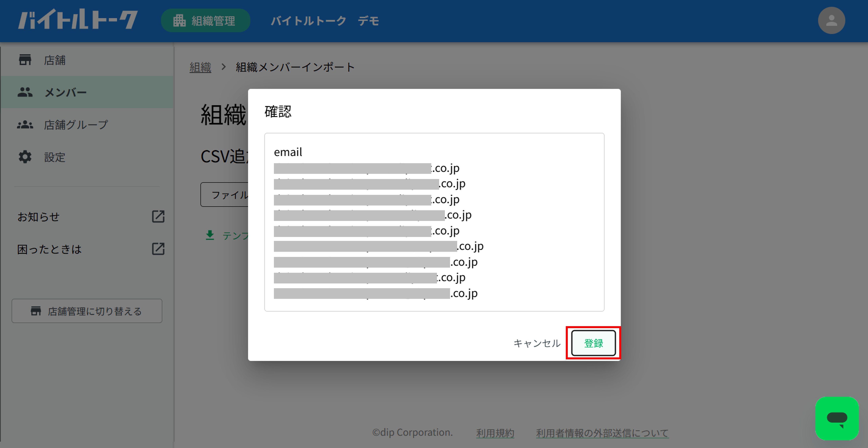Select メンバー in the sidebar
This screenshot has height=448, width=868.
coord(87,92)
